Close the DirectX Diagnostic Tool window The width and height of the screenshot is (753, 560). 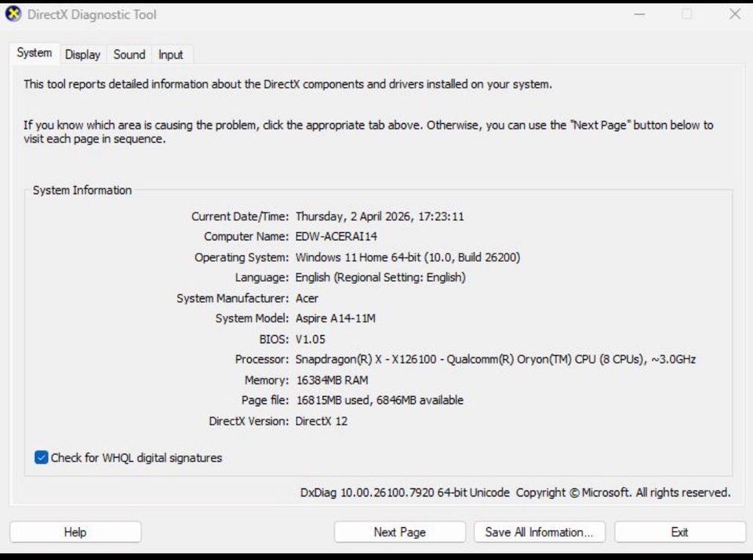pyautogui.click(x=735, y=14)
